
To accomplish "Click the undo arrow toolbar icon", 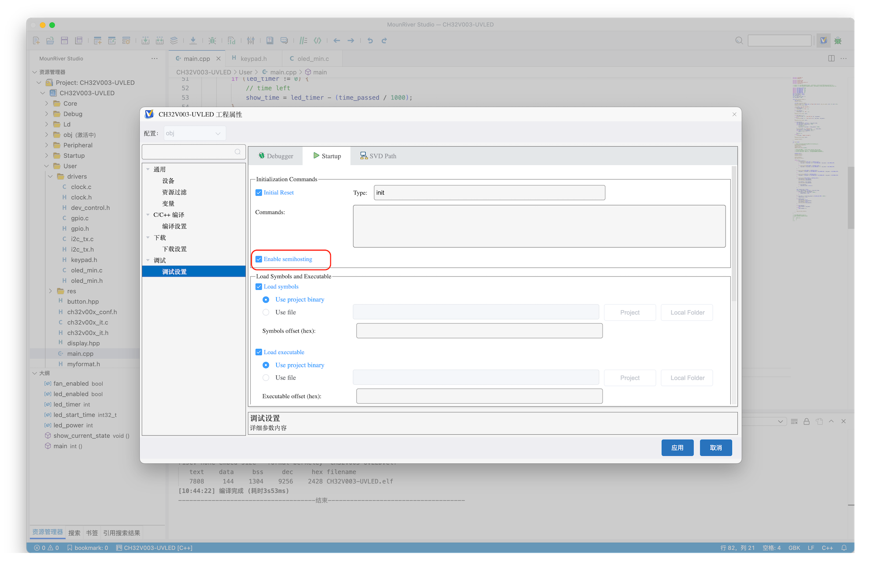I will pyautogui.click(x=370, y=41).
